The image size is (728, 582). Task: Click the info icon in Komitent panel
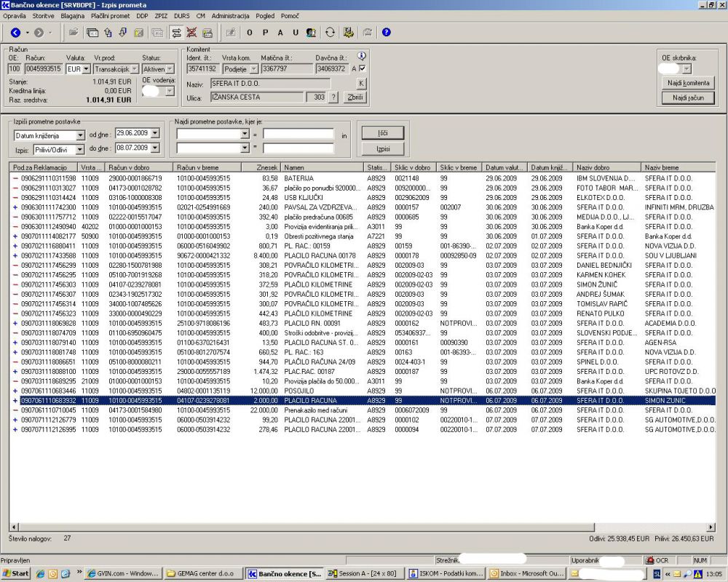click(361, 56)
